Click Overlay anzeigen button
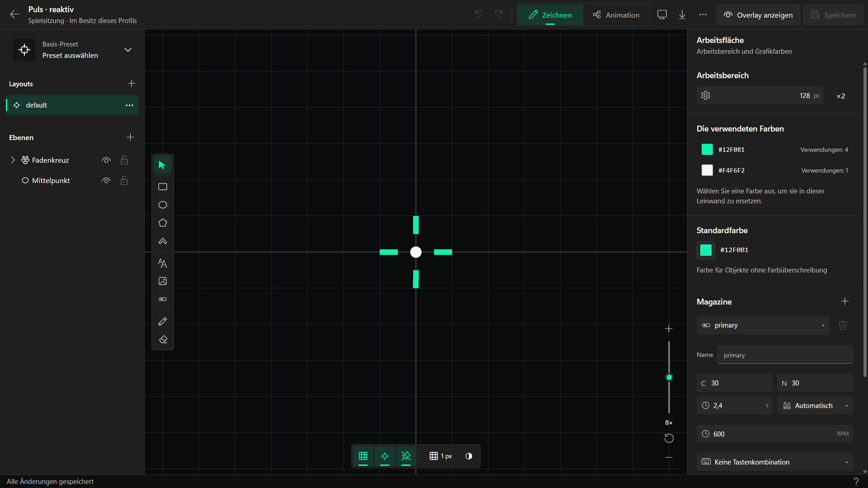This screenshot has width=868, height=488. tap(758, 15)
